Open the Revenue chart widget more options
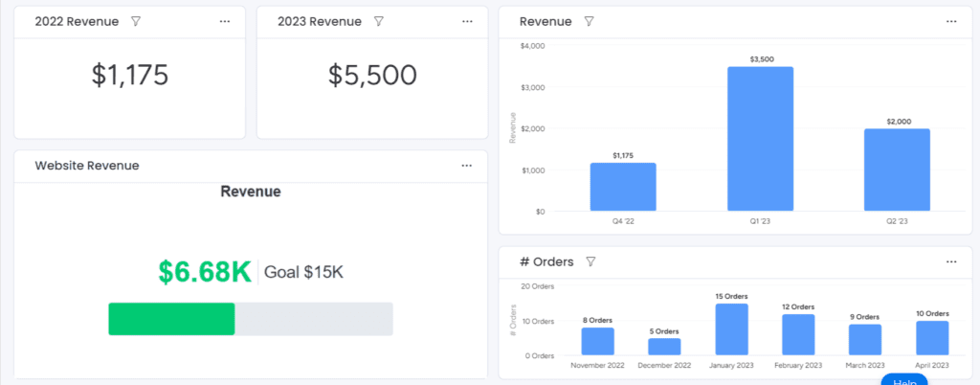 point(951,21)
